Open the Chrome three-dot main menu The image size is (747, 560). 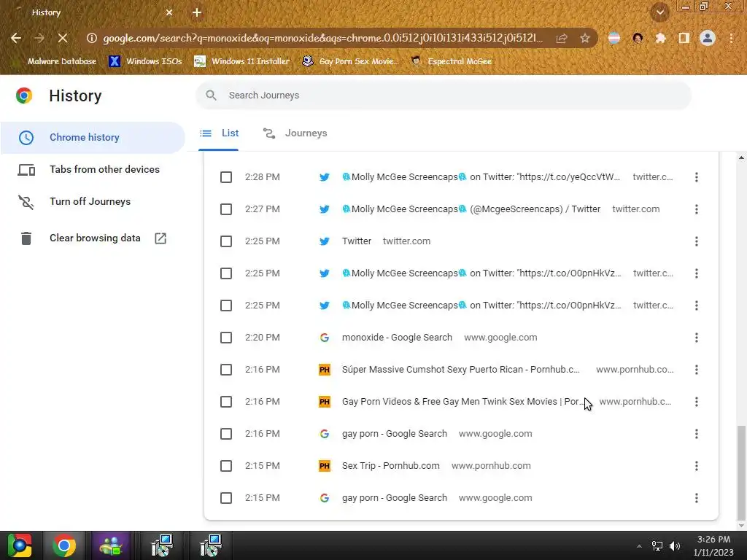pos(731,38)
